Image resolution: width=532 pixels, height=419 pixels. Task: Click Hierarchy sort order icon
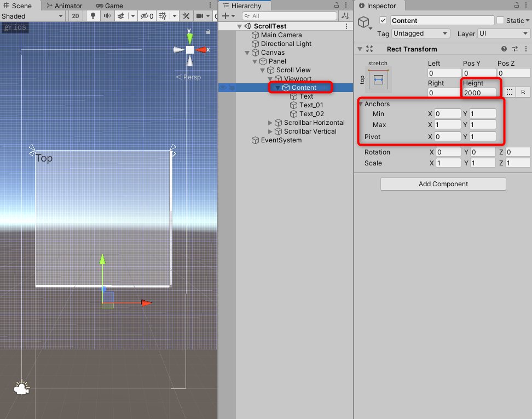[345, 16]
